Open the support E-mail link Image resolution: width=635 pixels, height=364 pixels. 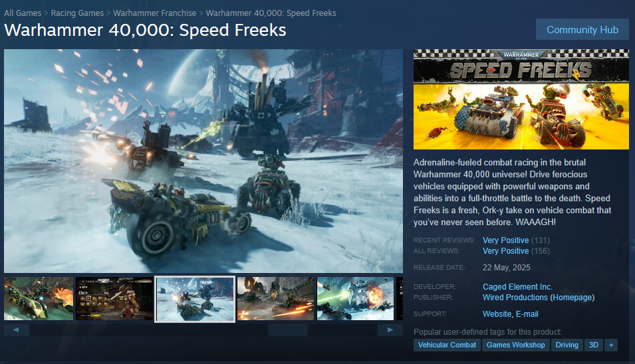point(527,314)
